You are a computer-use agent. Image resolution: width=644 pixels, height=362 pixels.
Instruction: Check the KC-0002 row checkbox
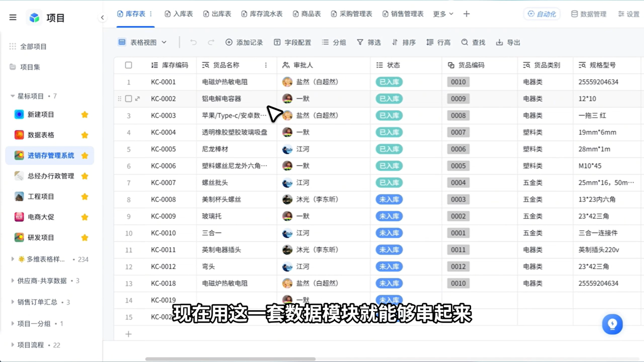coord(128,99)
